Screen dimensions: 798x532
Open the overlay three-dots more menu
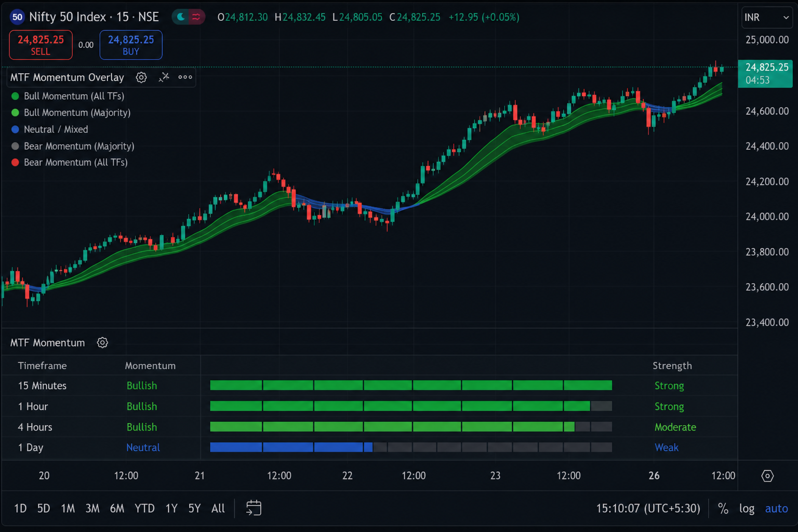(x=185, y=77)
